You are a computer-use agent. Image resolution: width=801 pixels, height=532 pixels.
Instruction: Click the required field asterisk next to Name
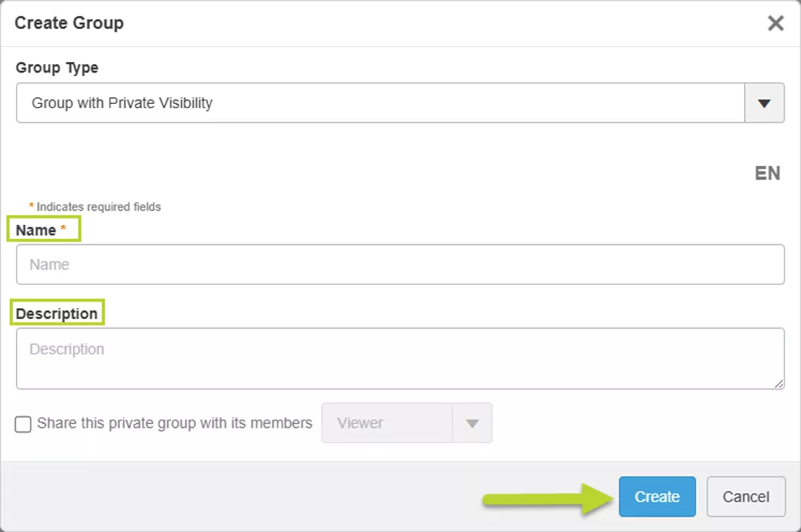[x=62, y=228]
